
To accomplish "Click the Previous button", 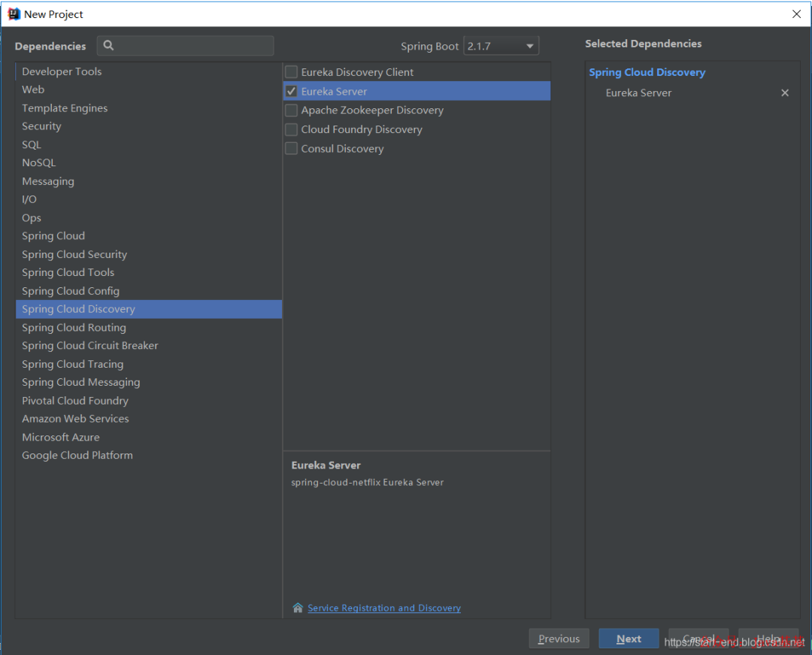I will click(x=559, y=638).
